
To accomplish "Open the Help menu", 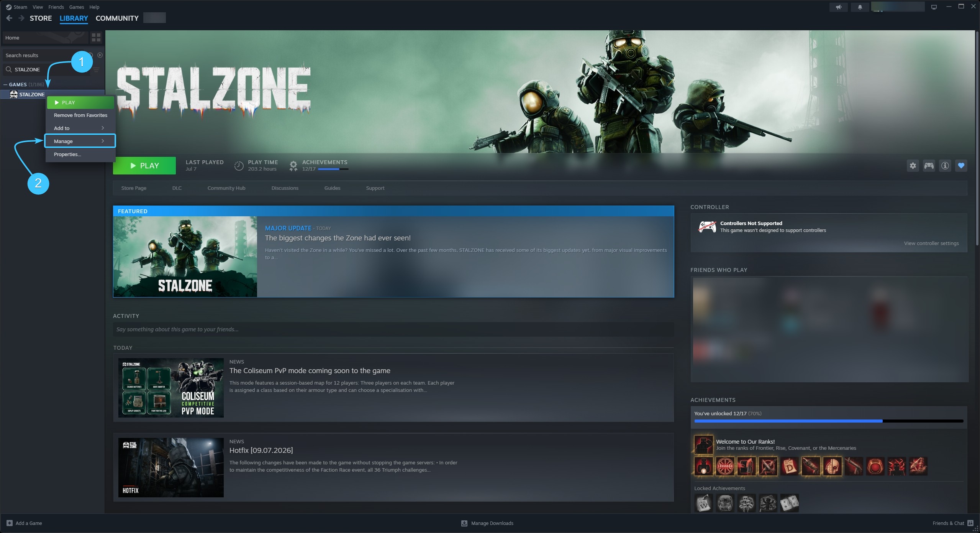I will coord(94,7).
